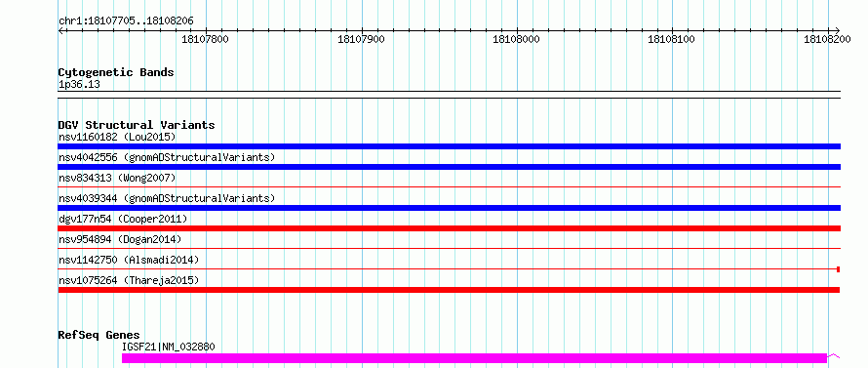The image size is (868, 368).
Task: Click the right arrow of the ruler
Action: point(838,30)
